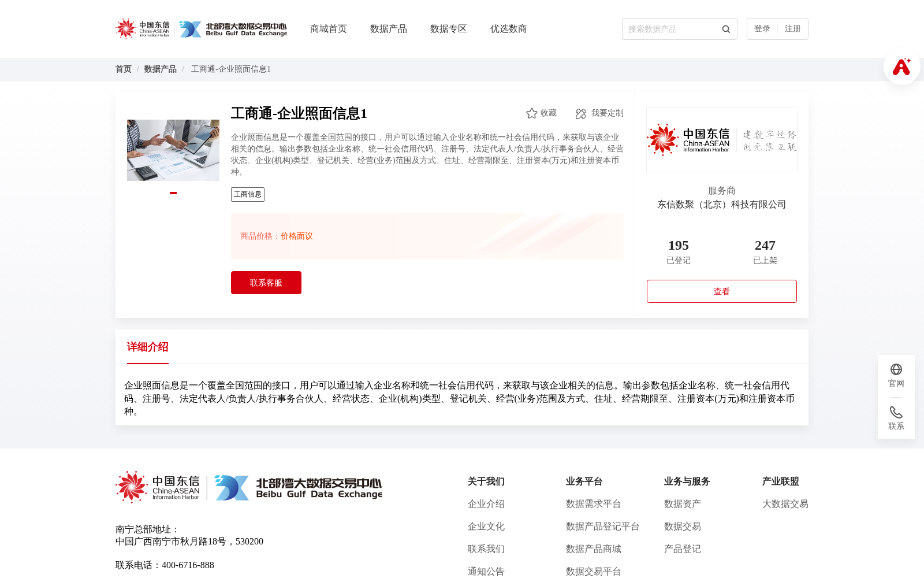Click the 联系电话：400-6716-888 text
This screenshot has height=578, width=924.
tap(165, 565)
